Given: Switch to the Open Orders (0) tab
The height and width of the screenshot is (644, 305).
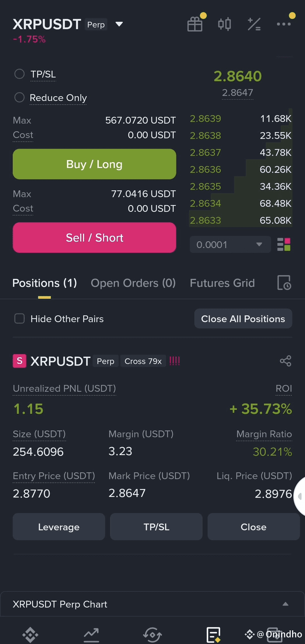Looking at the screenshot, I should [133, 283].
